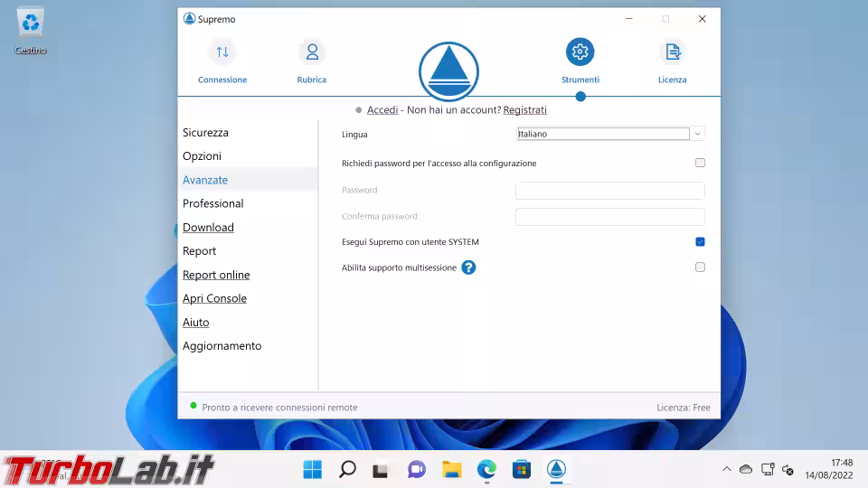The height and width of the screenshot is (488, 868).
Task: Click the Accedi login link
Action: (x=382, y=110)
